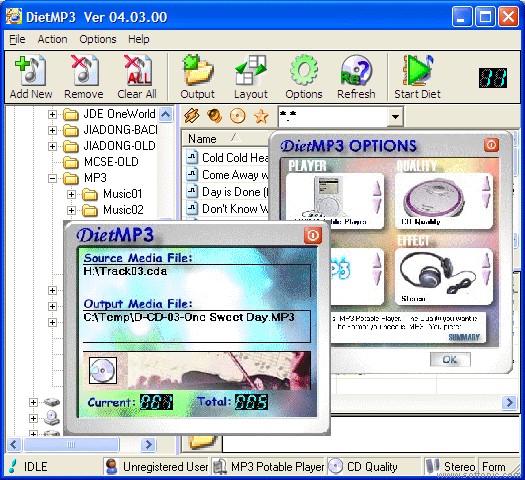
Task: Click the Add New music file icon
Action: [x=30, y=70]
